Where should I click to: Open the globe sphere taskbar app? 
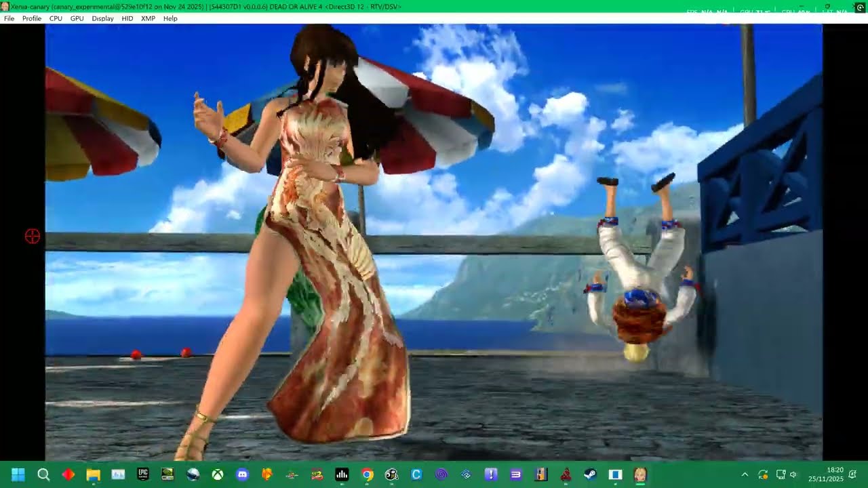(193, 474)
